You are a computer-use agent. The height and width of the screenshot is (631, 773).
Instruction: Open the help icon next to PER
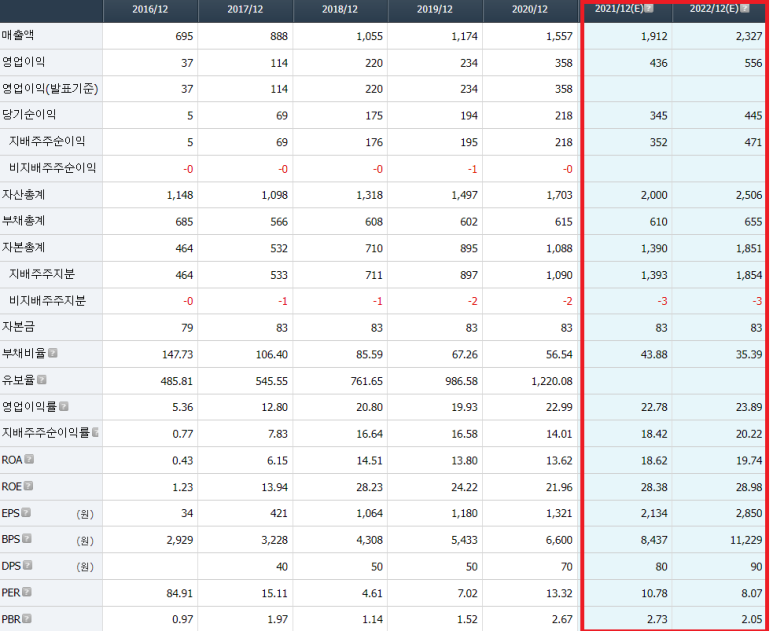pos(27,592)
